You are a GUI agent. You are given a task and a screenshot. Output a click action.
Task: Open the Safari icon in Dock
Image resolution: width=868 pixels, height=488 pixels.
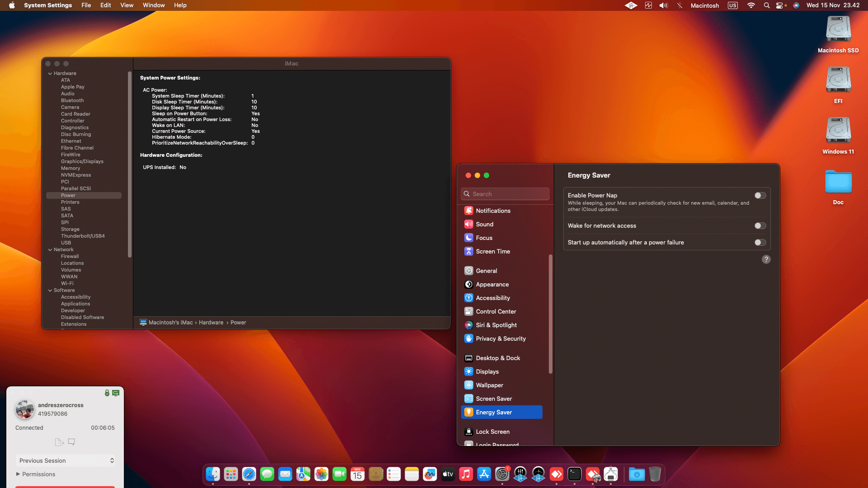[x=249, y=474]
